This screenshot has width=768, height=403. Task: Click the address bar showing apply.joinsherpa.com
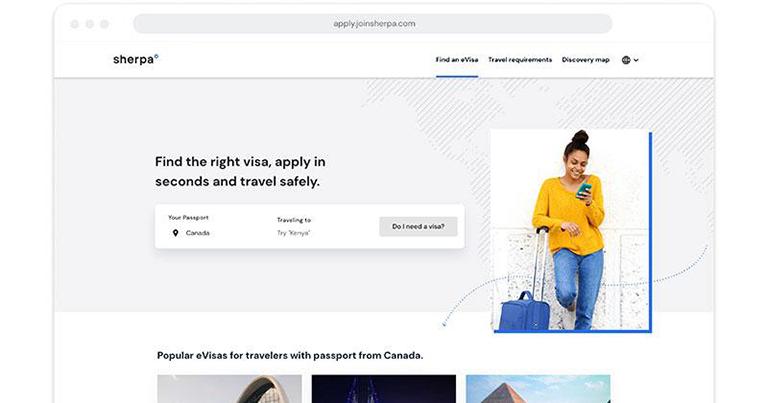pyautogui.click(x=373, y=24)
